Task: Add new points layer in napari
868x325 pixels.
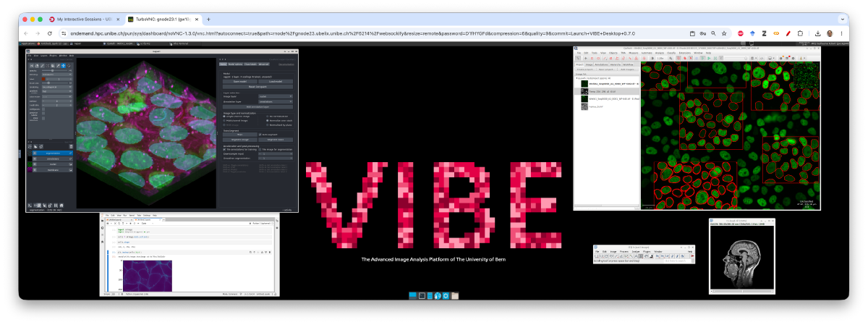Action: tap(30, 146)
